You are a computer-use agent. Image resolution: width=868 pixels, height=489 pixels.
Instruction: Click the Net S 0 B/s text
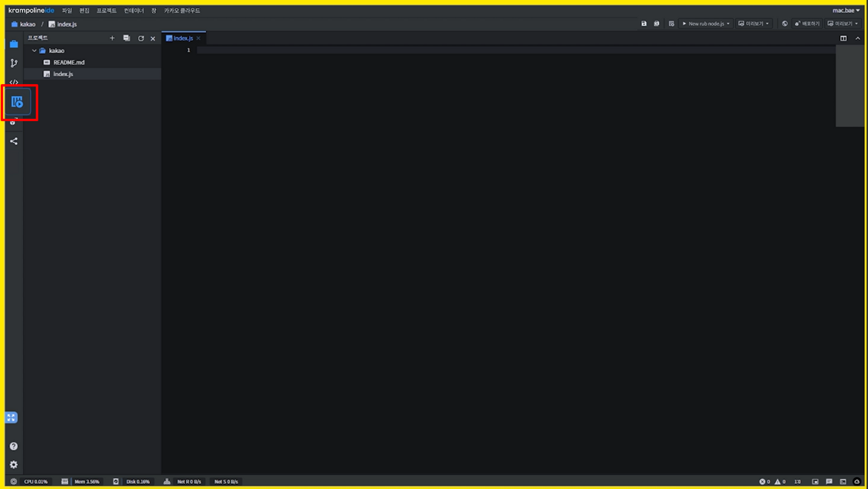[x=226, y=482]
